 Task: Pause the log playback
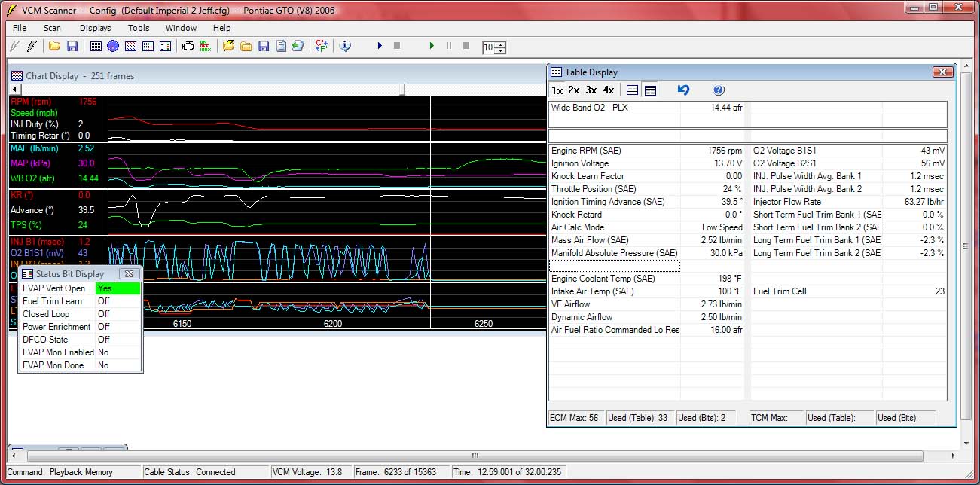(448, 45)
